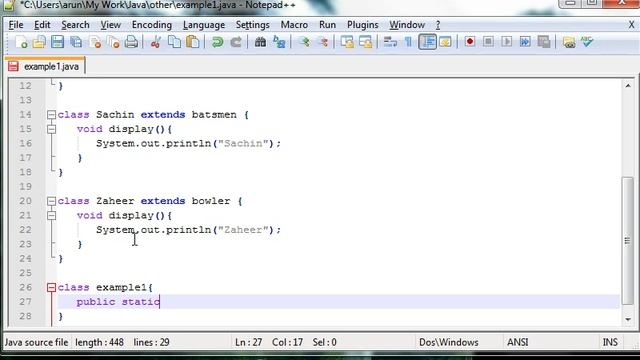
Task: Click the Zoom Out icon
Action: 322,42
